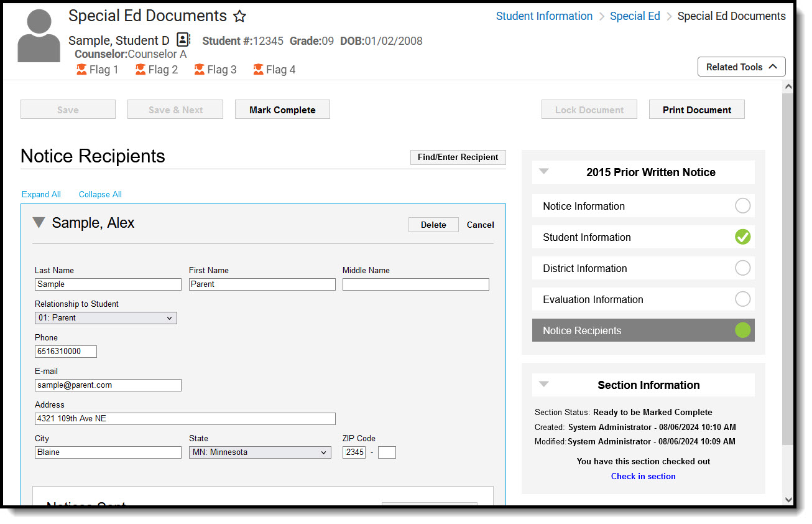812x524 pixels.
Task: Click into the Last Name field
Action: [x=108, y=284]
